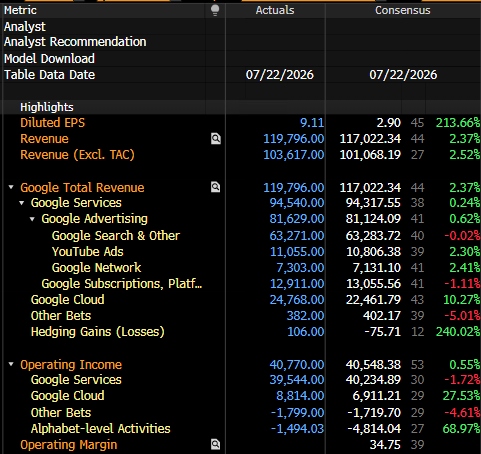Select the Consensus column header

403,10
